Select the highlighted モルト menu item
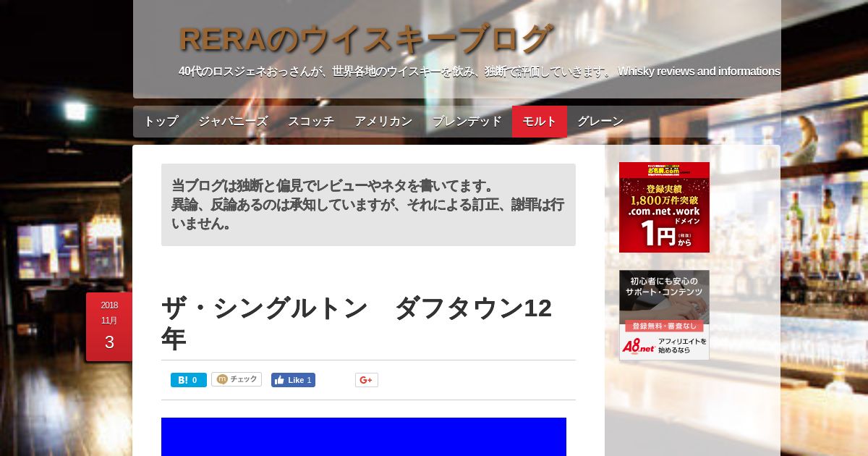The image size is (868, 456). pos(540,122)
